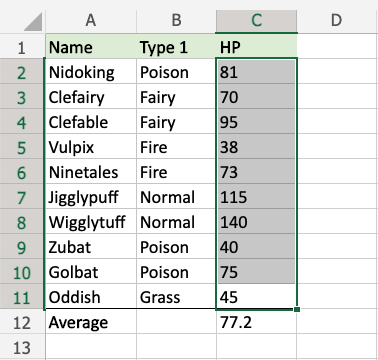
Task: Click the Average label cell
Action: coord(91,322)
